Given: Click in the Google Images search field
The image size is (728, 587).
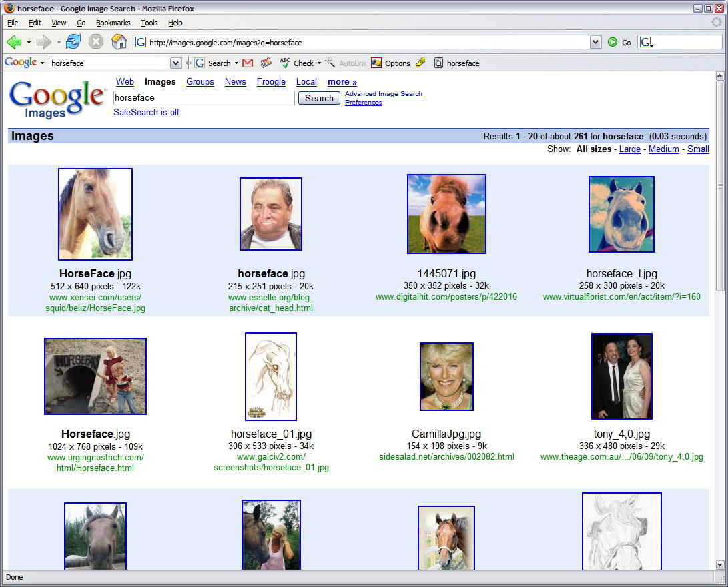Looking at the screenshot, I should click(204, 97).
